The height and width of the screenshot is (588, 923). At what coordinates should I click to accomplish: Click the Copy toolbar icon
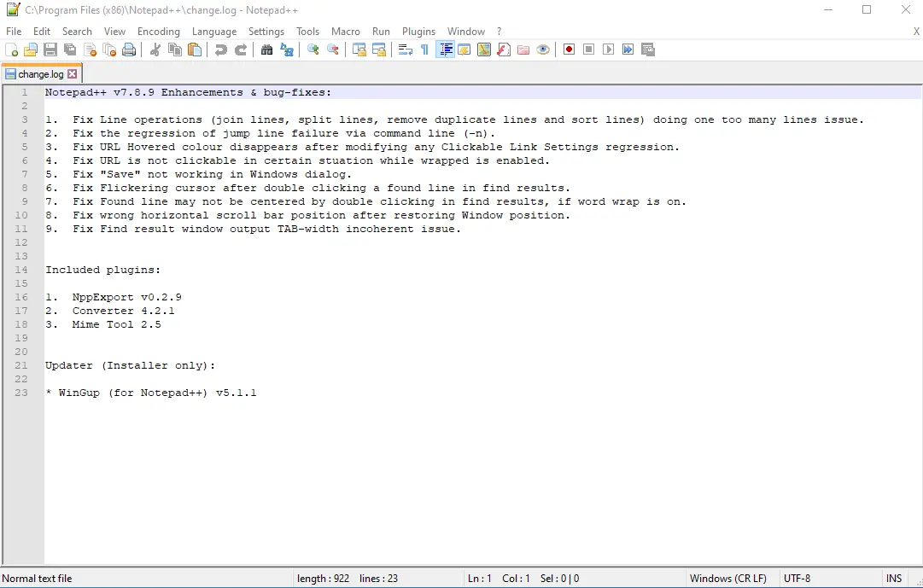(175, 50)
